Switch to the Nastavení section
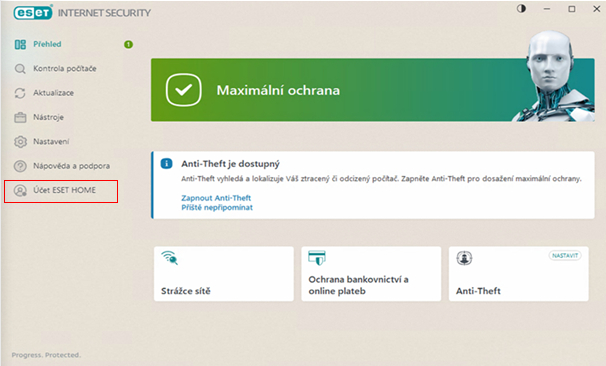 click(x=51, y=141)
